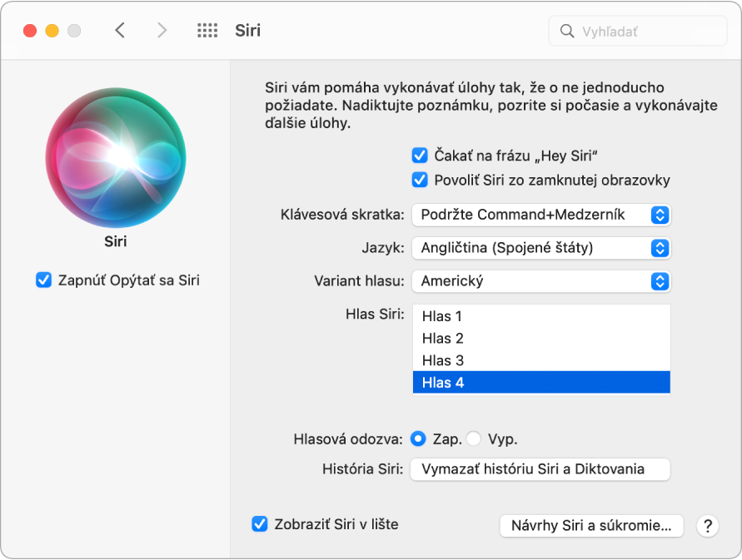Open "Návrhy Siri a súkromie..."
The height and width of the screenshot is (560, 742).
coord(591,526)
